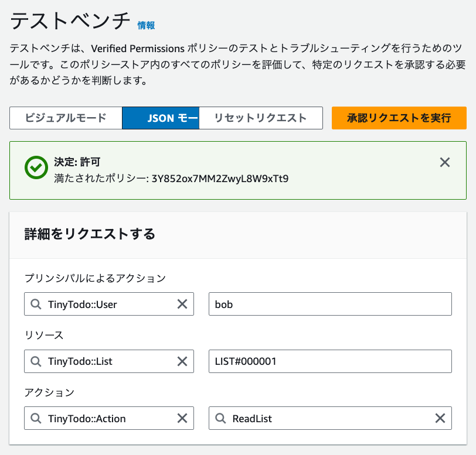The image size is (476, 455).
Task: Click the search icon in TinyTodo::List field
Action: [x=36, y=361]
